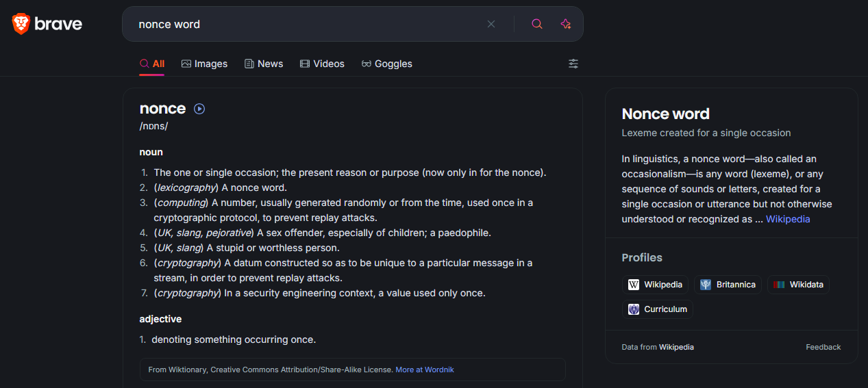This screenshot has width=868, height=388.
Task: Click the Wikipedia W icon in Profiles
Action: pyautogui.click(x=634, y=285)
